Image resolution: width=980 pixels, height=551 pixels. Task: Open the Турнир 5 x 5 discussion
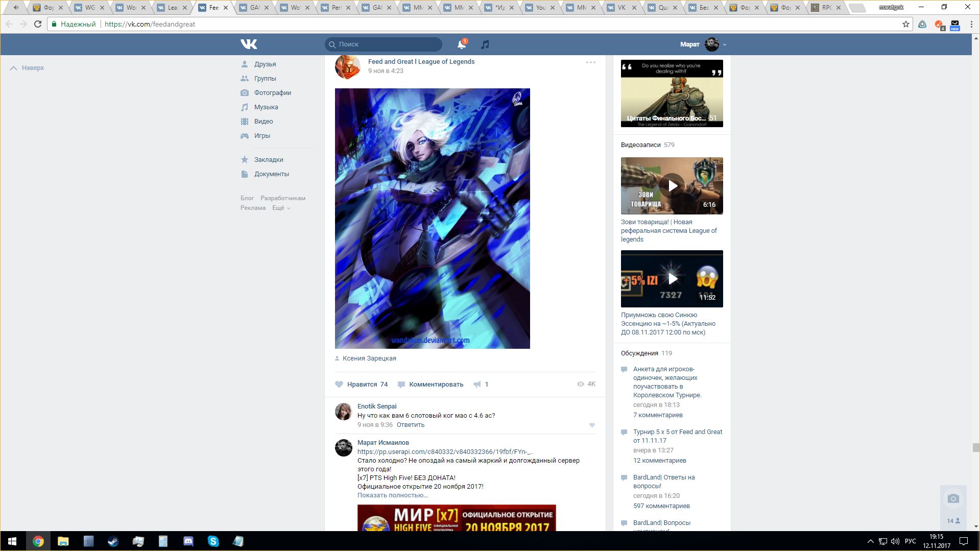678,436
